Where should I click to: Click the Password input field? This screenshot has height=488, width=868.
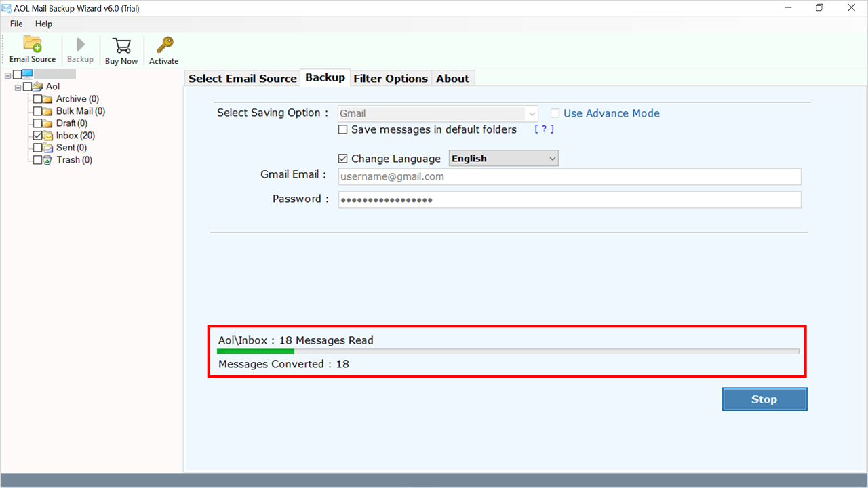coord(570,199)
